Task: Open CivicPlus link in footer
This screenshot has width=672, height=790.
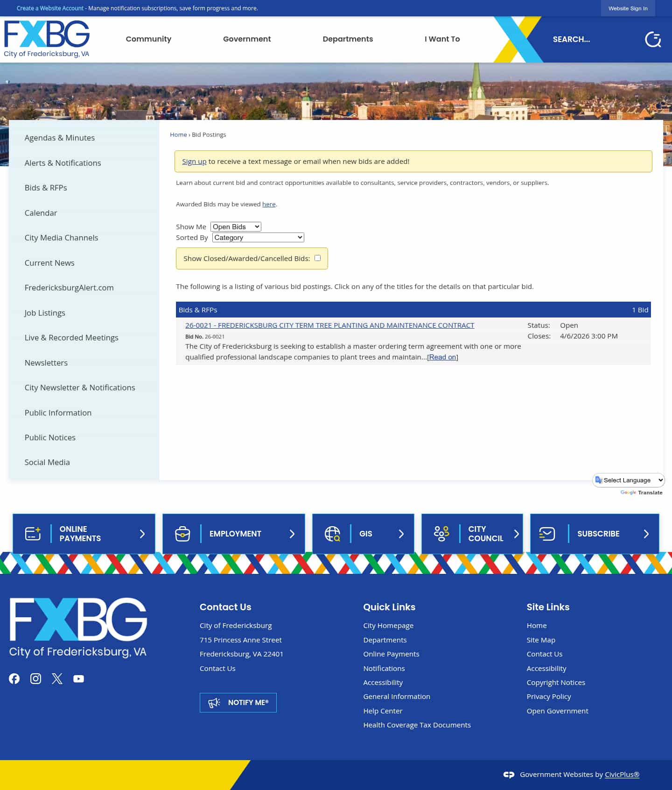Action: pos(622,775)
